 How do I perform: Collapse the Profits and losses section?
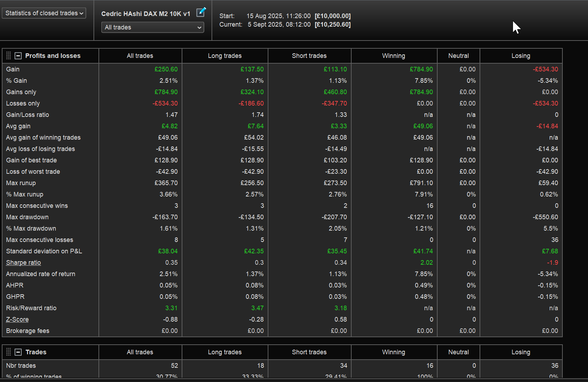[x=18, y=56]
